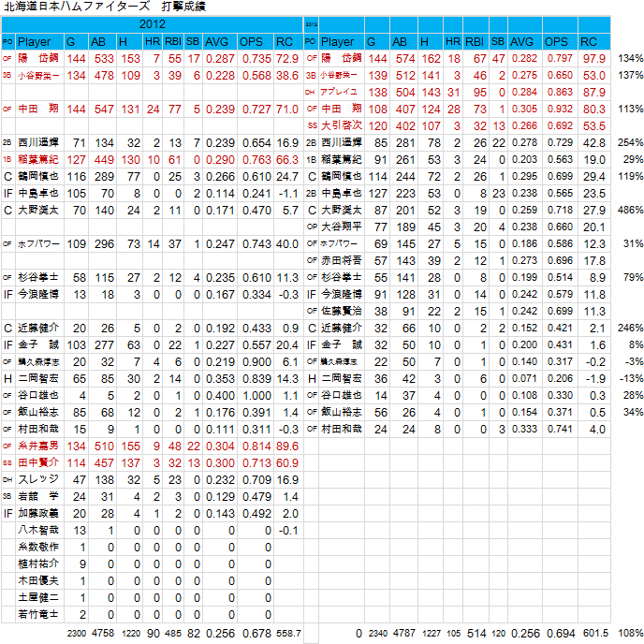The height and width of the screenshot is (644, 644).
Task: Click player name 大引啓次
Action: click(x=342, y=125)
